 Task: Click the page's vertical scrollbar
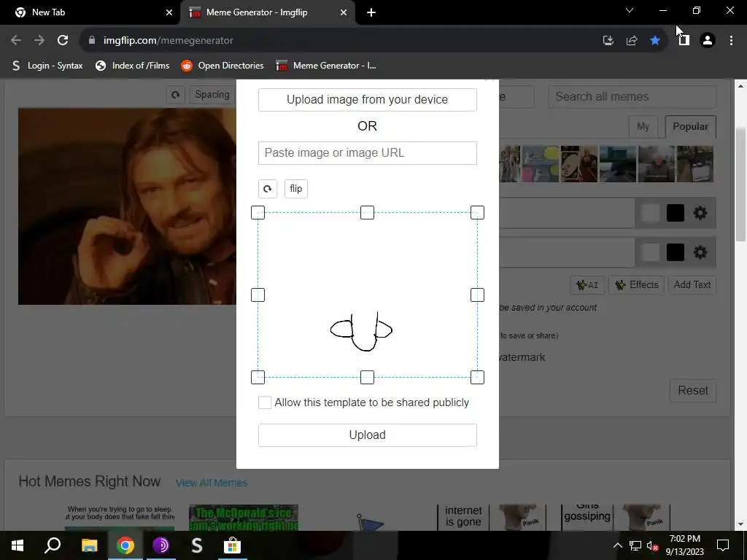(740, 186)
